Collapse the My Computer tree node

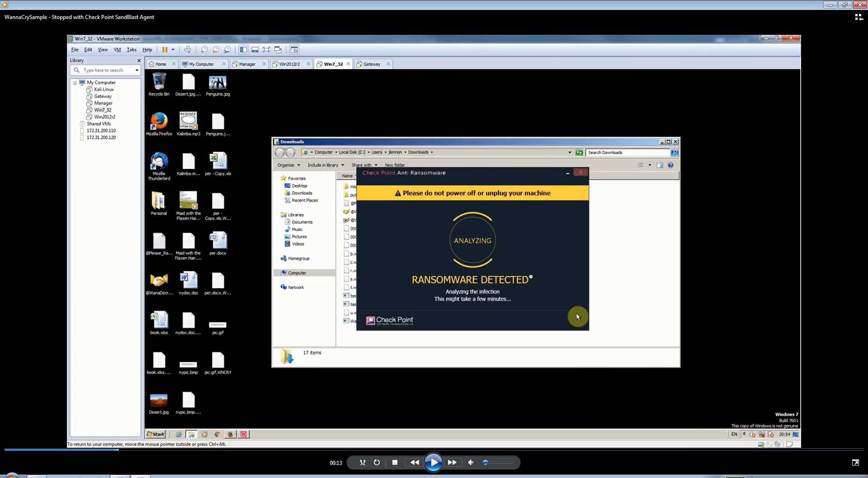[x=75, y=83]
